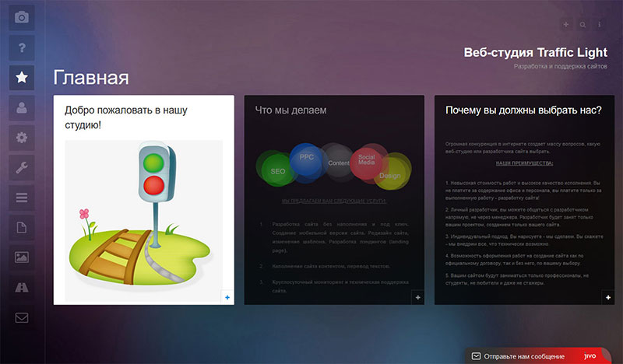Click the 'Разработка и поддержка сайтов' subtitle
This screenshot has height=364, width=623.
point(560,66)
